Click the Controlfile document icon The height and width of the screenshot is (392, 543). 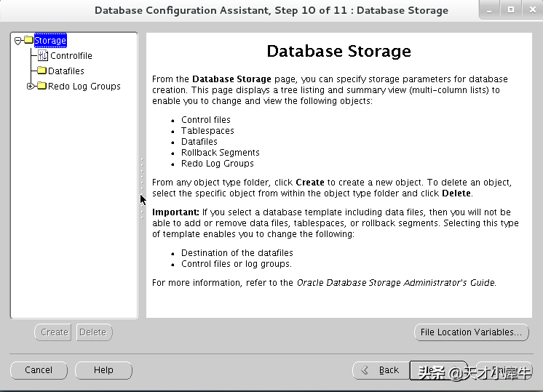(x=43, y=55)
